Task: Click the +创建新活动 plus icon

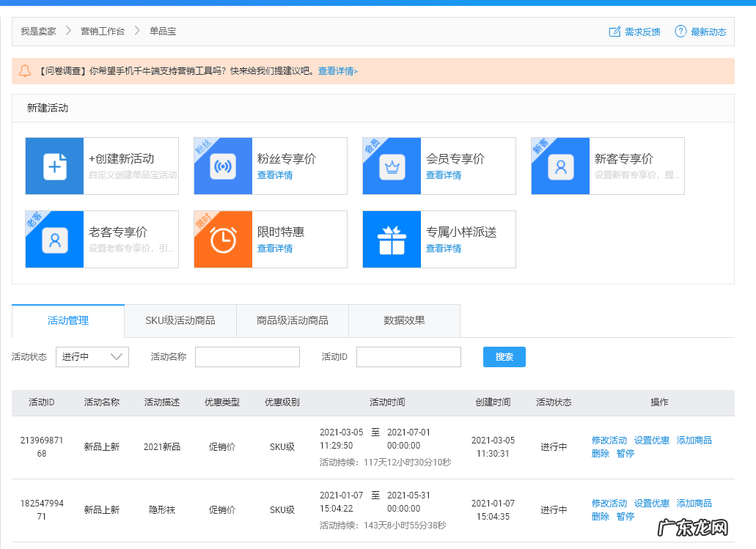Action: [x=54, y=166]
